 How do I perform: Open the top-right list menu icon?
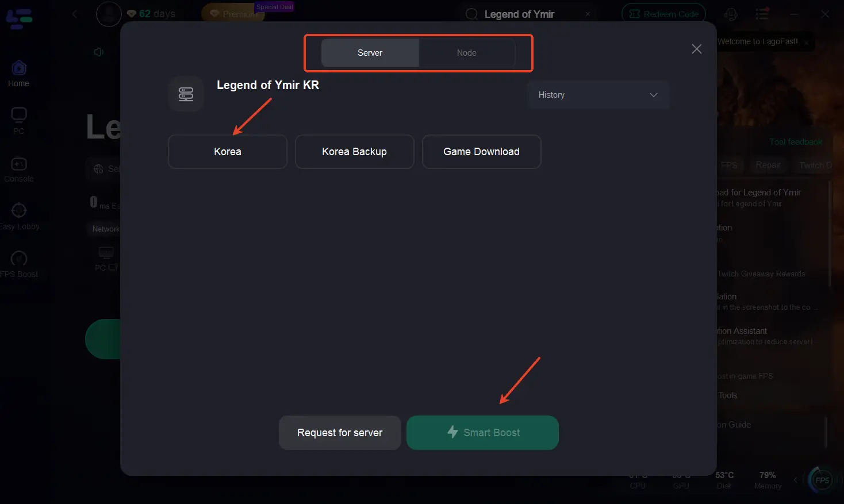(762, 14)
